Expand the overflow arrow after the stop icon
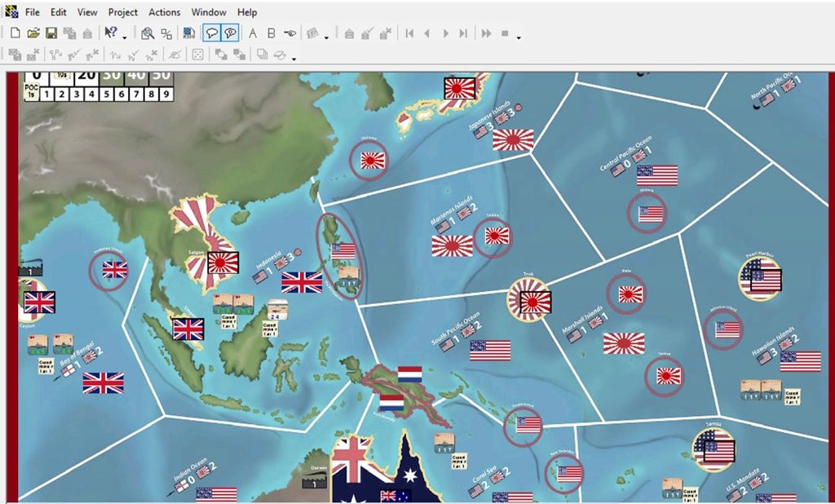This screenshot has height=504, width=835. pos(519,38)
